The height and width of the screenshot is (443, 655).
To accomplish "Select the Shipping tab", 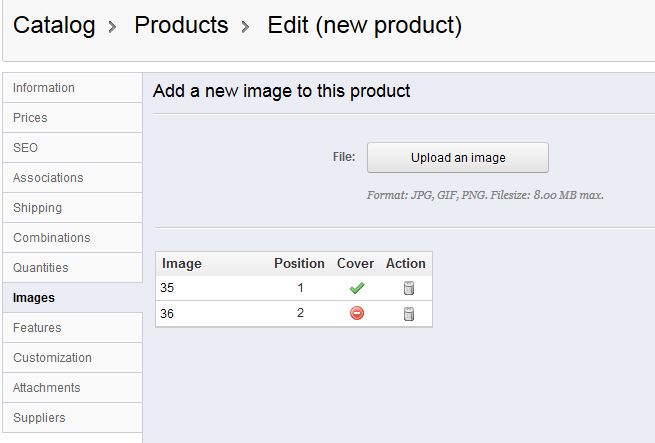I will coord(37,208).
